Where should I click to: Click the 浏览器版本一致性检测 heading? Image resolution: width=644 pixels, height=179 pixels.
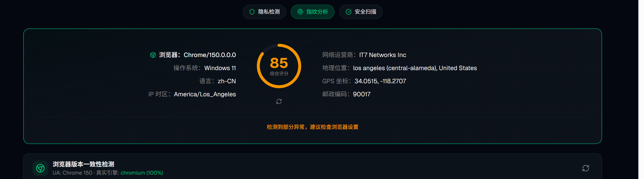(83, 164)
